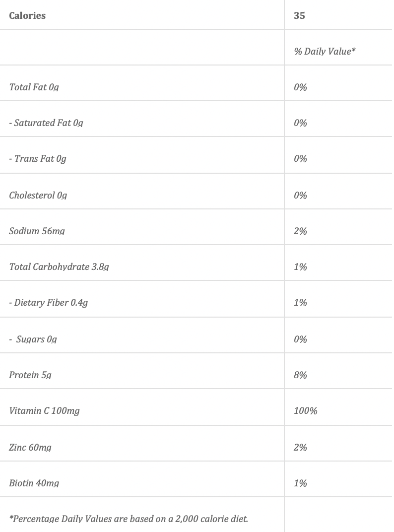Select the Total Carbohydrate 3.8g text
This screenshot has height=532, width=394.
[59, 267]
